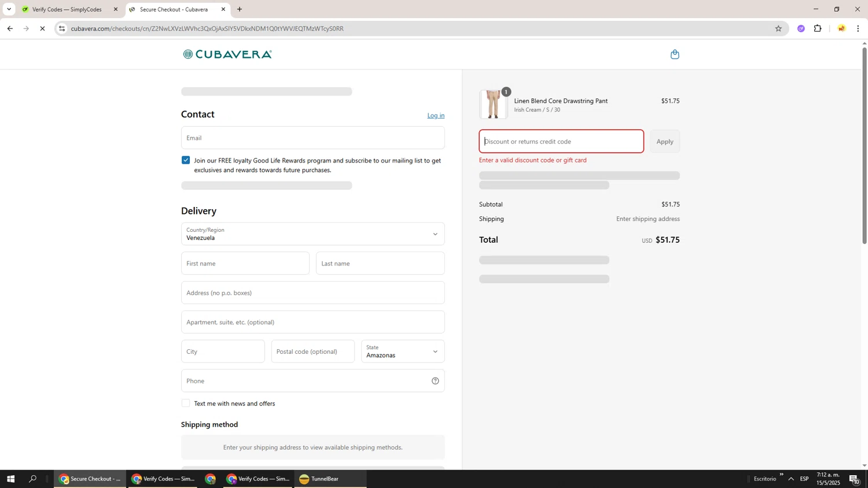Click the browser address bar URL
Screen dimensions: 868x488
click(207, 28)
